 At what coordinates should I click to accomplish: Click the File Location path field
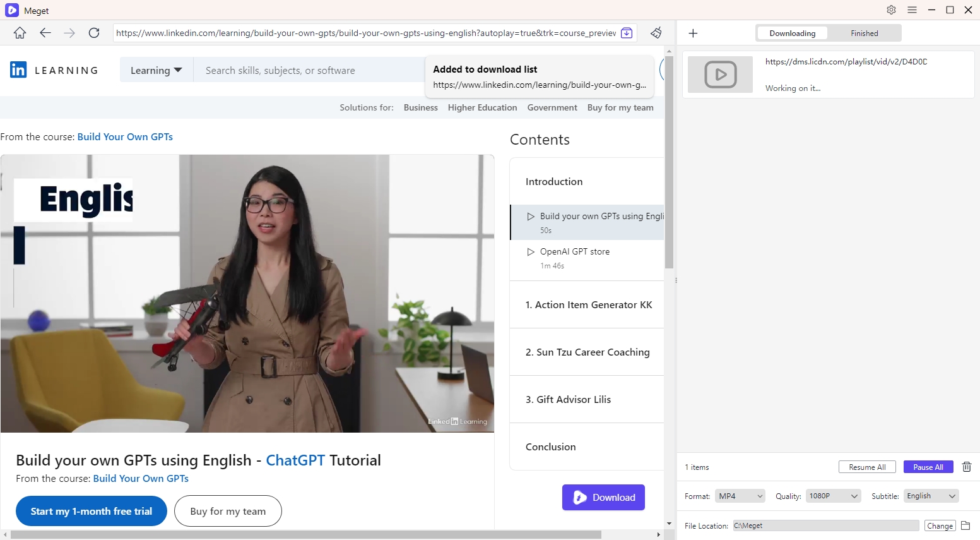pyautogui.click(x=825, y=525)
